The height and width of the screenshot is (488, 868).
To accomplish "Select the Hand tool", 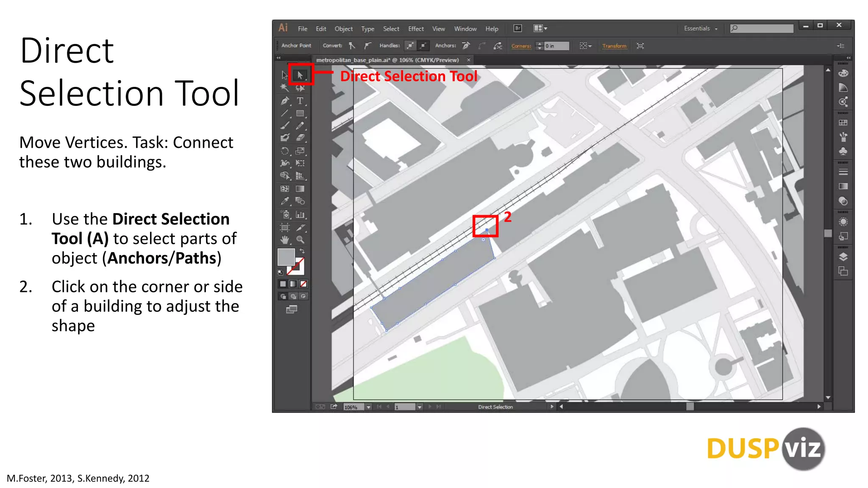I will 285,240.
